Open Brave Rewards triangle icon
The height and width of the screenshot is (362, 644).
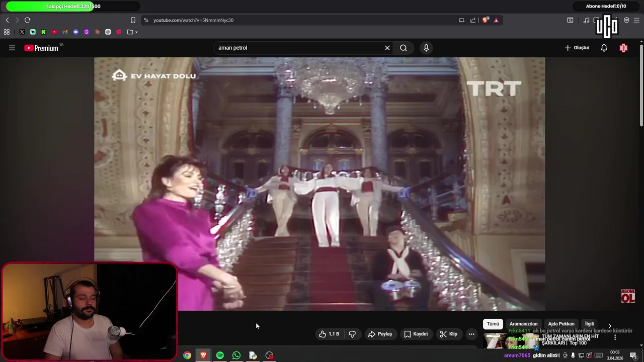496,20
